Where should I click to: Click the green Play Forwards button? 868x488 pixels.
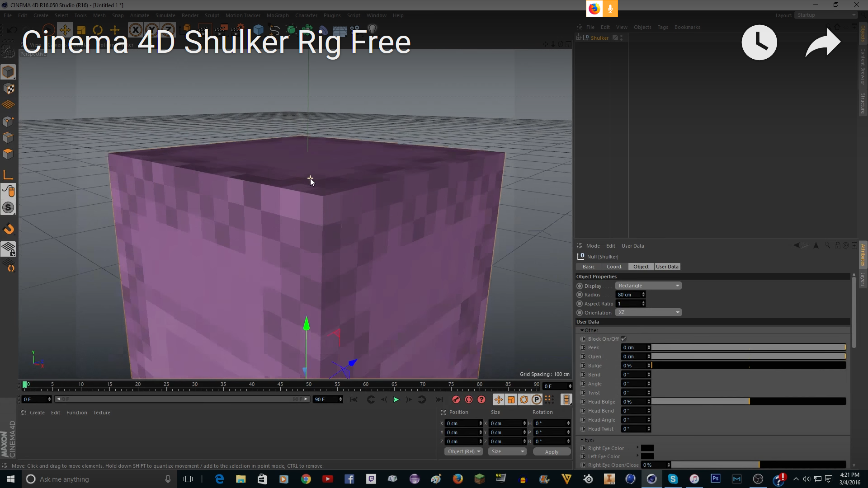(396, 399)
